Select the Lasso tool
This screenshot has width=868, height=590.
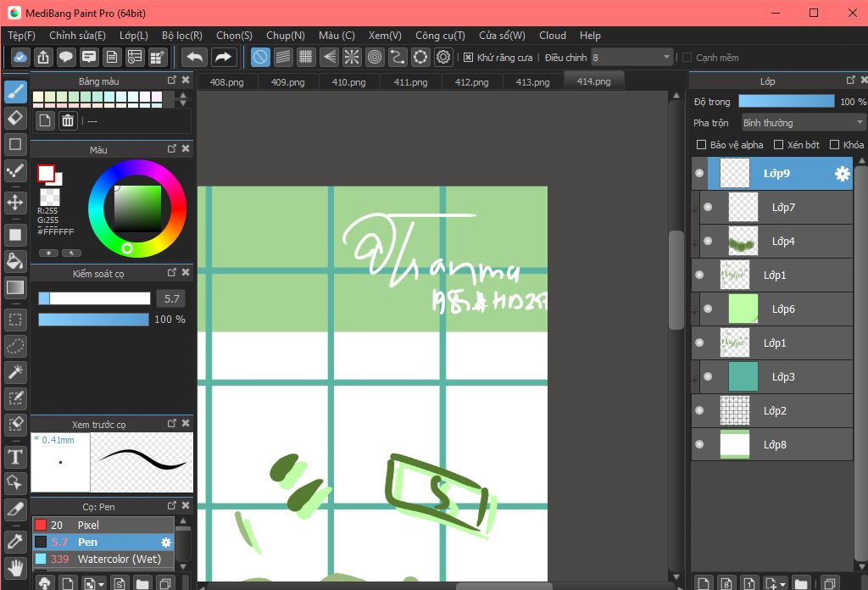click(x=15, y=346)
